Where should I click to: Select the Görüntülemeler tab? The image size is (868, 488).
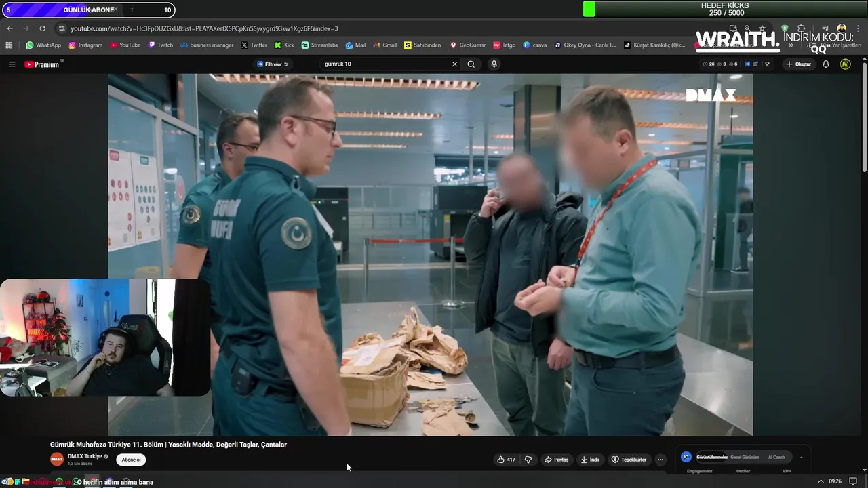tap(711, 457)
